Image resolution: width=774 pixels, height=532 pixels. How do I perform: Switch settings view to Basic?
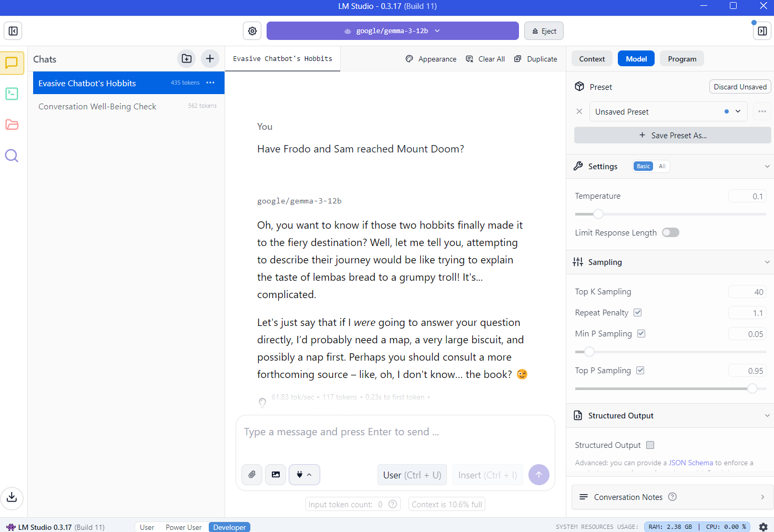click(x=643, y=166)
